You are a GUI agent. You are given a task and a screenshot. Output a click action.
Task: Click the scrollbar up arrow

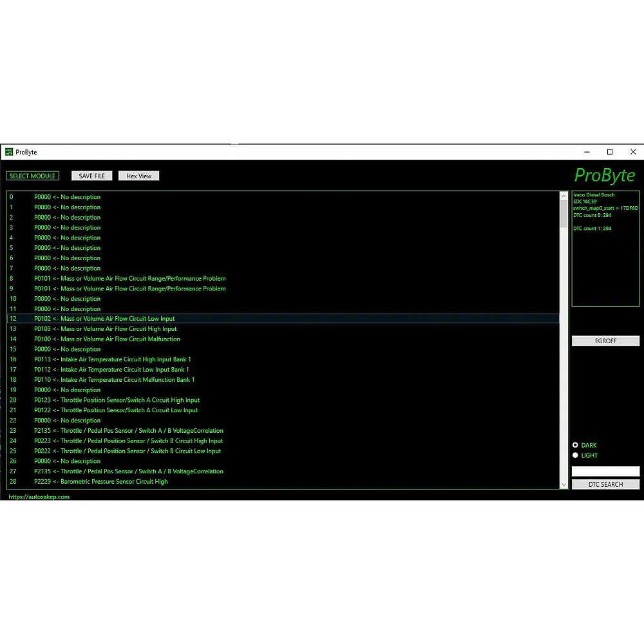(x=564, y=195)
